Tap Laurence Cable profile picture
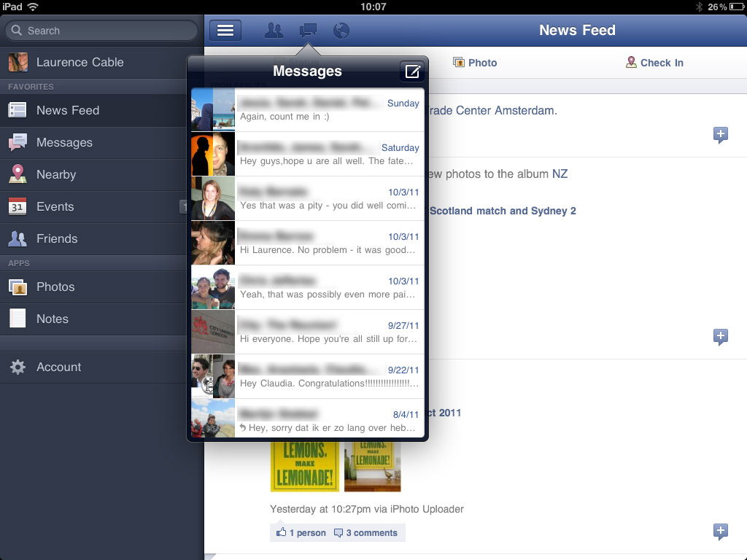 point(18,63)
